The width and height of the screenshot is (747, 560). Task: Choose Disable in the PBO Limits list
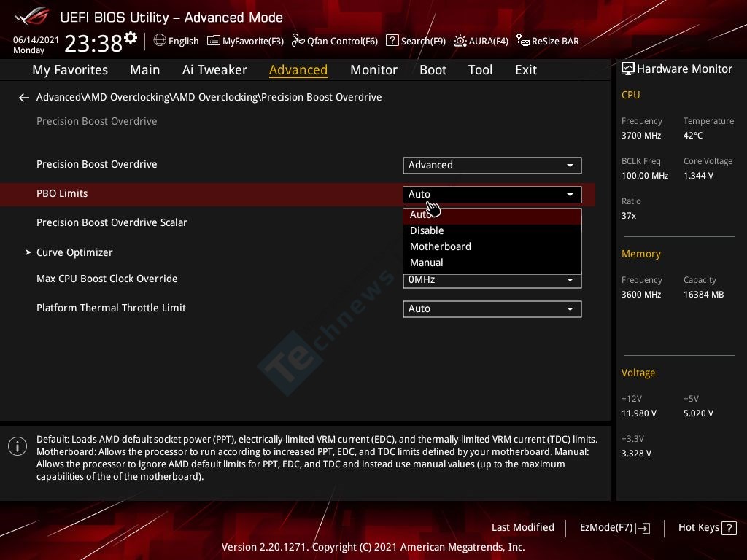coord(492,230)
